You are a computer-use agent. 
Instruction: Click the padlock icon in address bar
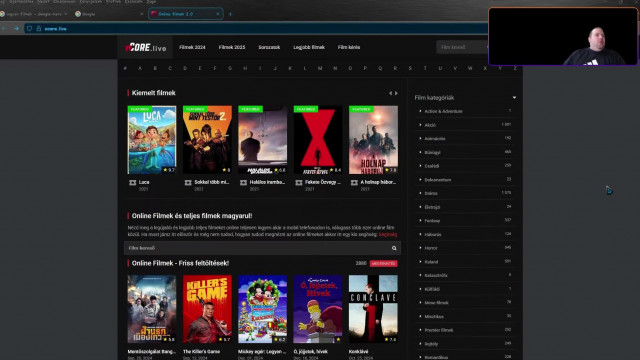(x=39, y=29)
